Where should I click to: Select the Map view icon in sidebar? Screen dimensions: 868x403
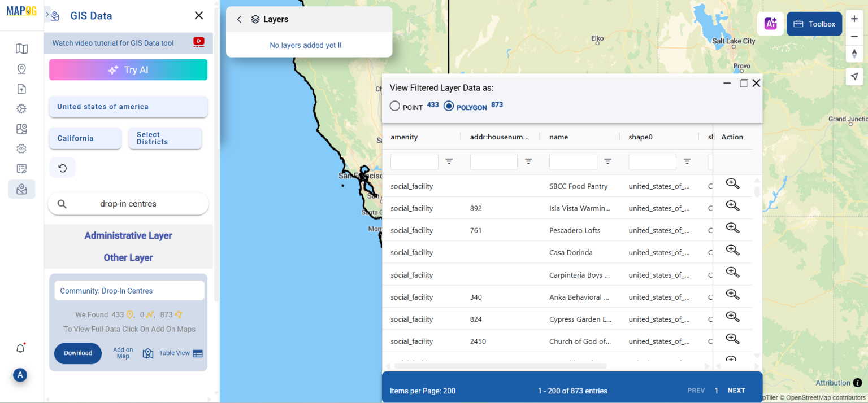click(x=21, y=49)
